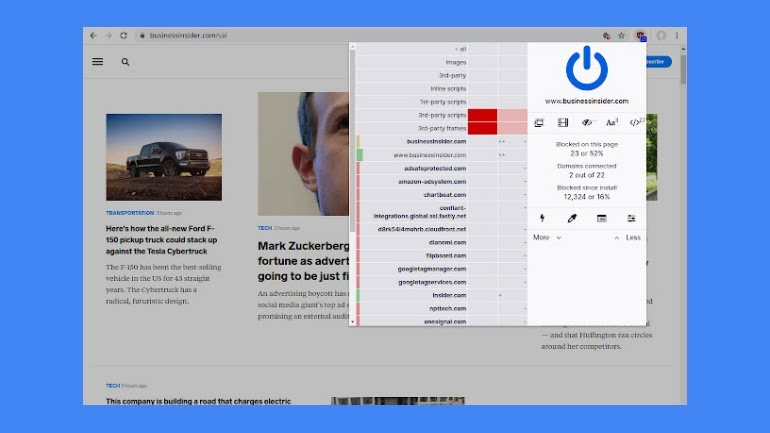The image size is (770, 433).
Task: Collapse popup panel with Less chevron
Action: coord(627,237)
